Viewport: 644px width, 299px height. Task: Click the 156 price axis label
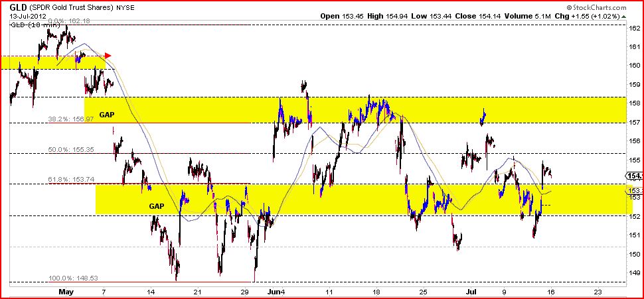(635, 141)
